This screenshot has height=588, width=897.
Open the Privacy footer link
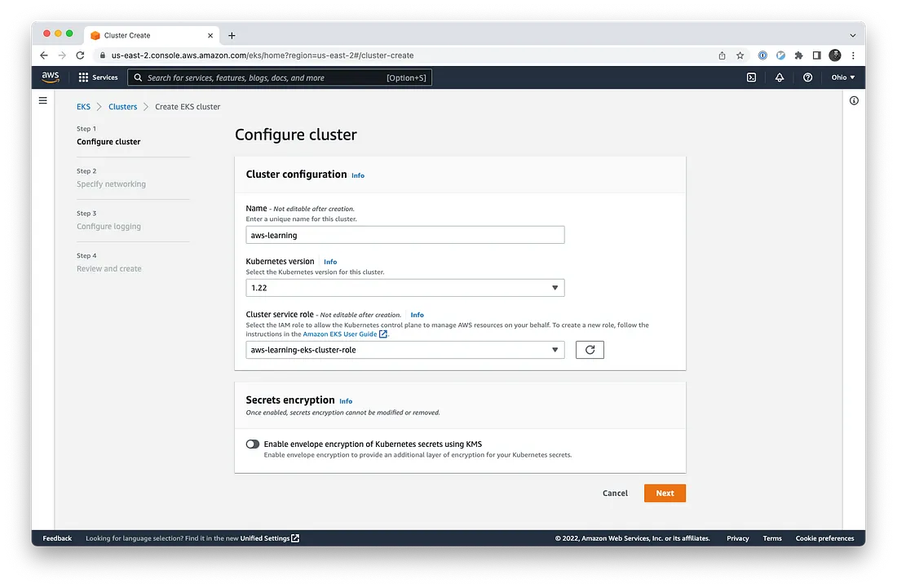pyautogui.click(x=738, y=538)
